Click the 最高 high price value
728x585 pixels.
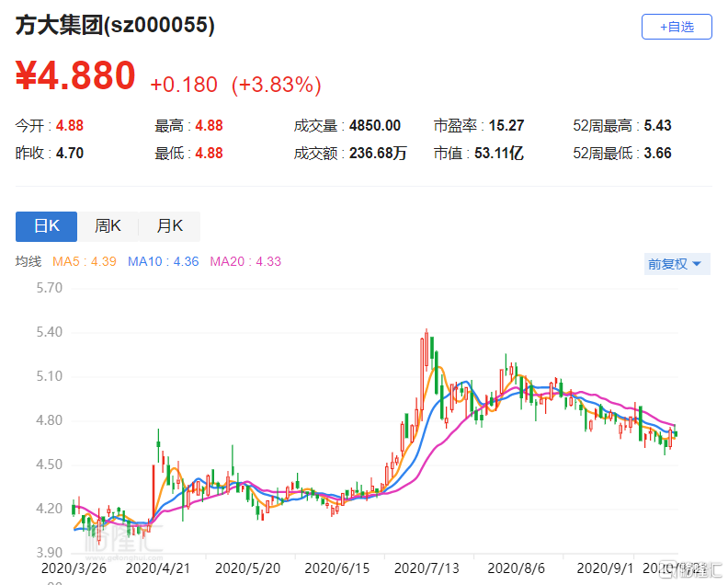(x=209, y=125)
